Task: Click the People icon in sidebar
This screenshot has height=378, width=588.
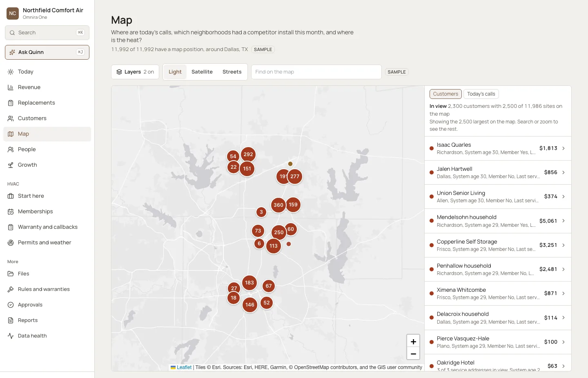Action: (11, 150)
